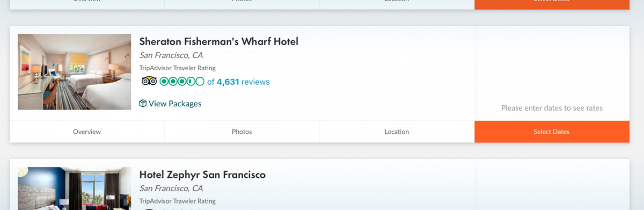Click the 'Please enter dates to see rates' text

(552, 108)
